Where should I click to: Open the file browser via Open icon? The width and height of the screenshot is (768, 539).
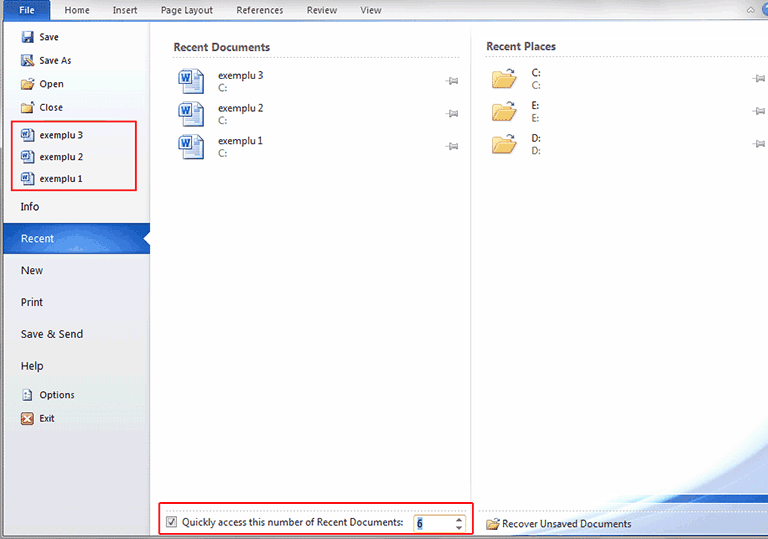(x=28, y=84)
